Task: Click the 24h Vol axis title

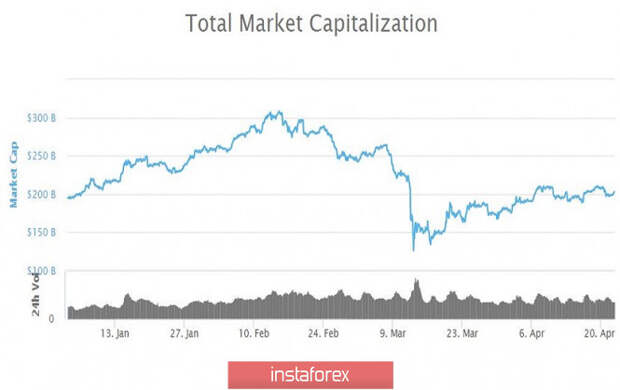Action: 36,295
